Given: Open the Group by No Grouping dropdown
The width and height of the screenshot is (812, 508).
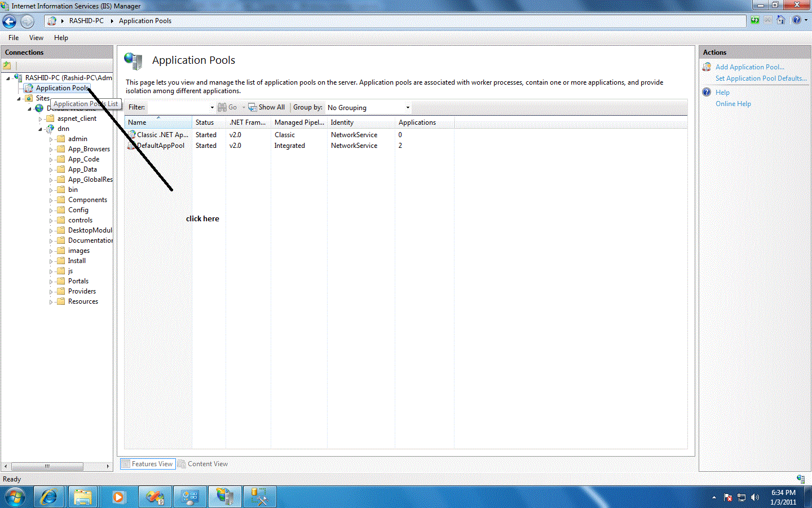Looking at the screenshot, I should click(369, 107).
